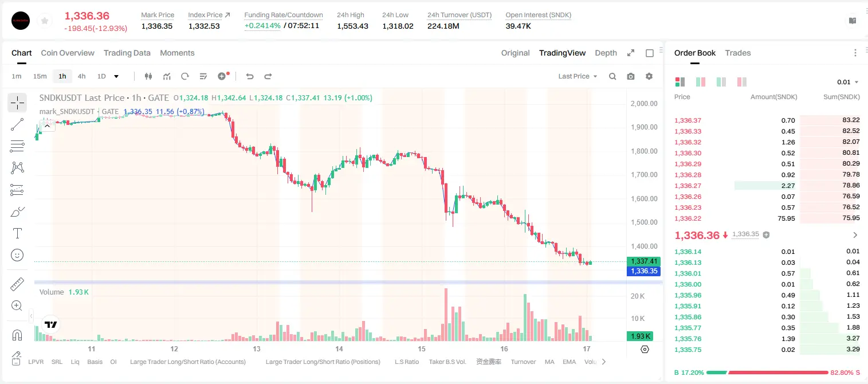Viewport: 868px width, 384px height.
Task: Open the Last Price dropdown
Action: pos(578,76)
